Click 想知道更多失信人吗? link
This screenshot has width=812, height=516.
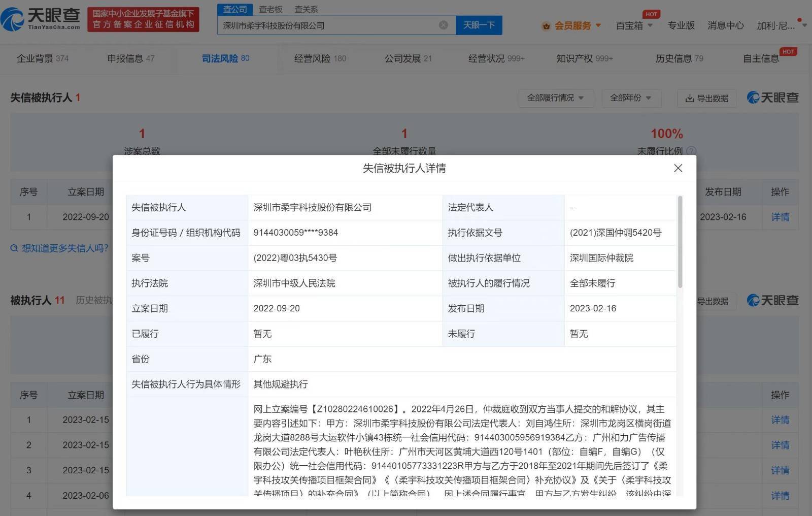(x=65, y=248)
